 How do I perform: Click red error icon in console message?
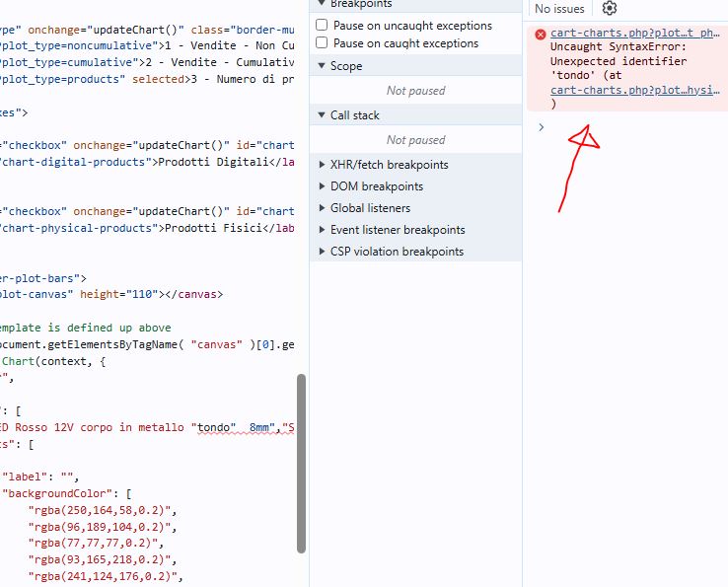click(540, 35)
